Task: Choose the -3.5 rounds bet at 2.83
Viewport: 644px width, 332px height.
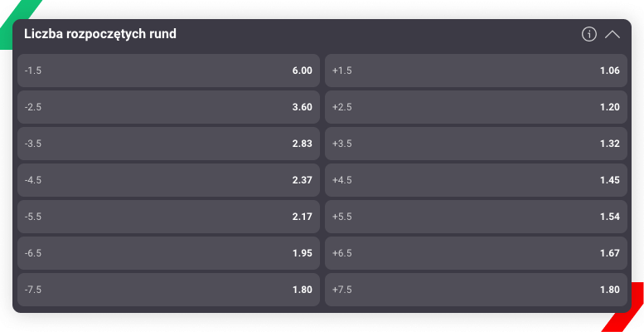Action: tap(168, 144)
